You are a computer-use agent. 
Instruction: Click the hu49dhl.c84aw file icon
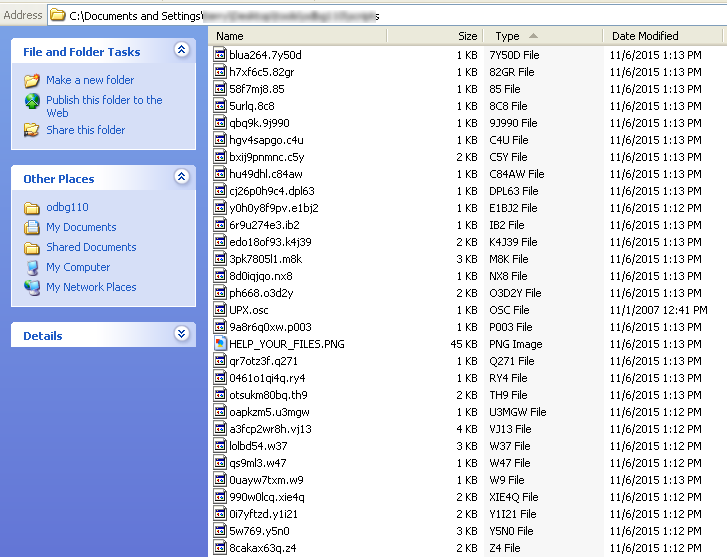click(220, 174)
